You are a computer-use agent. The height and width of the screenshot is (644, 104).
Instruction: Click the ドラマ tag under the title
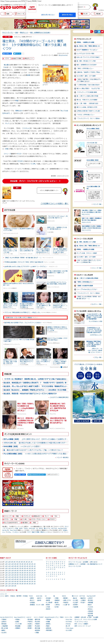(x=6, y=58)
